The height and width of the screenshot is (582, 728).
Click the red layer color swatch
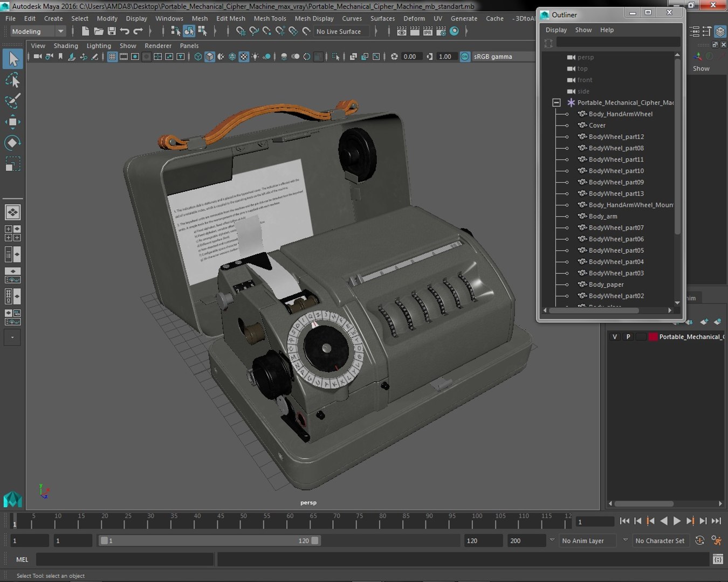[x=653, y=337]
